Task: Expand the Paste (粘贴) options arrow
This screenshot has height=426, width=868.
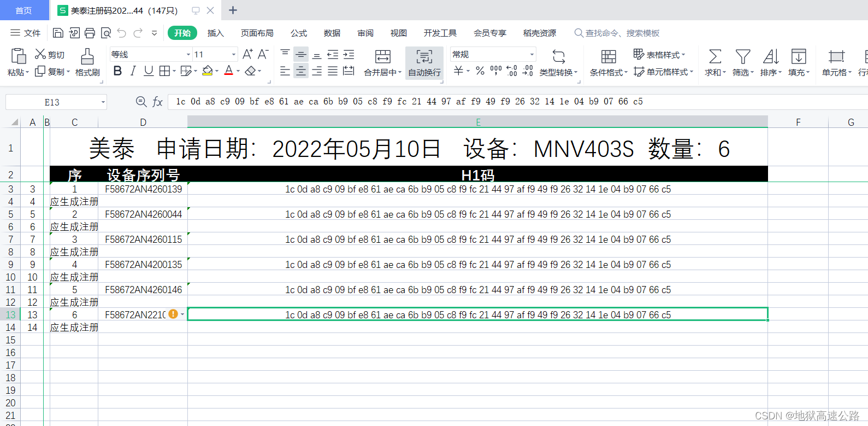Action: [27, 72]
